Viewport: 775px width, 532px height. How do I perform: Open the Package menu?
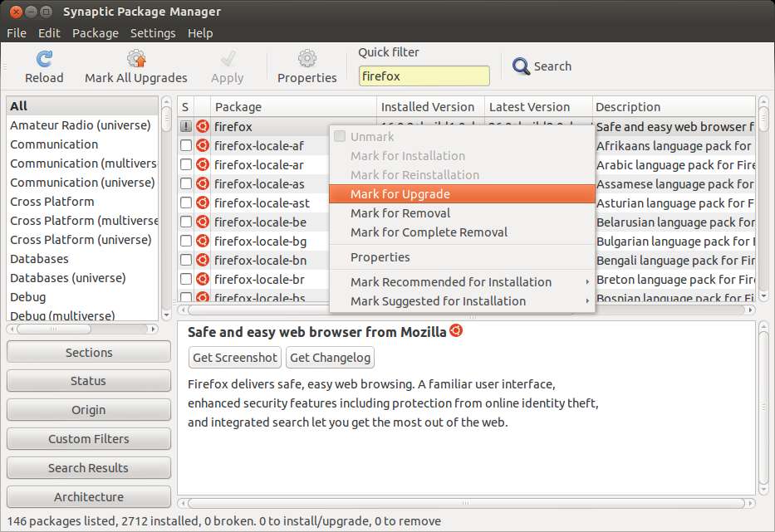tap(96, 33)
